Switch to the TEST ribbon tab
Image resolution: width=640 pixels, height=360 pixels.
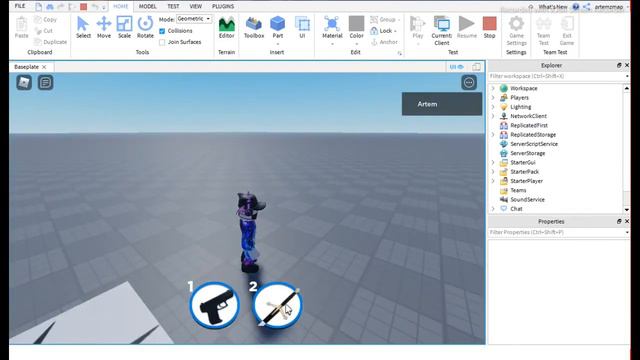click(x=173, y=7)
